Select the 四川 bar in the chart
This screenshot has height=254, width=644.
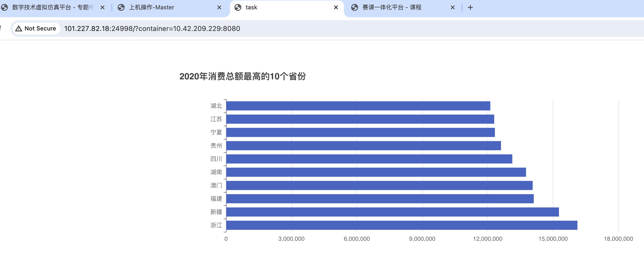(369, 159)
